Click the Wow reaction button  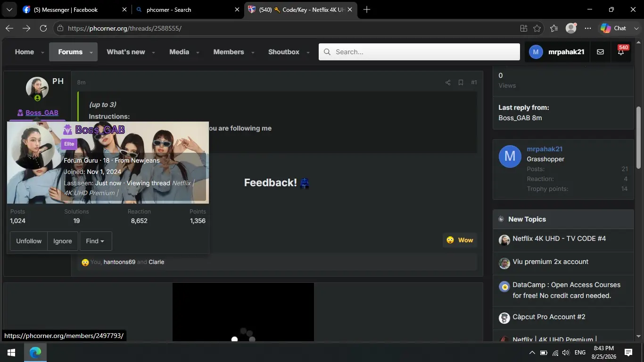460,240
